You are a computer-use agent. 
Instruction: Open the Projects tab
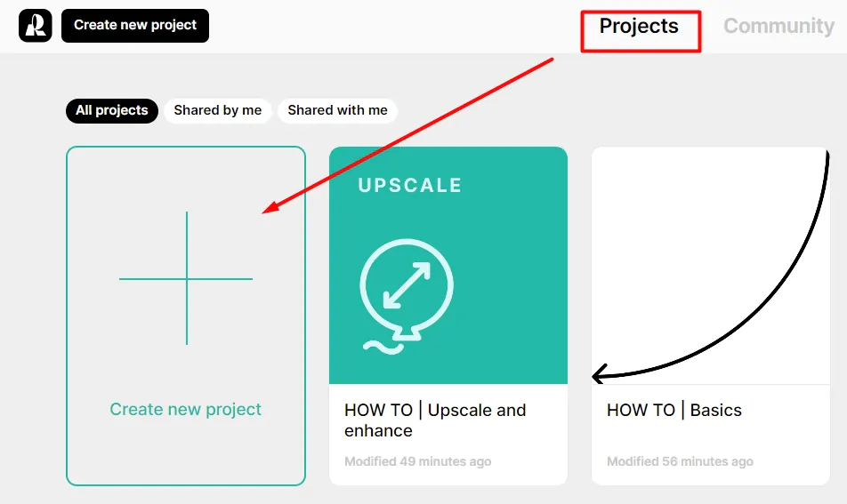click(639, 27)
